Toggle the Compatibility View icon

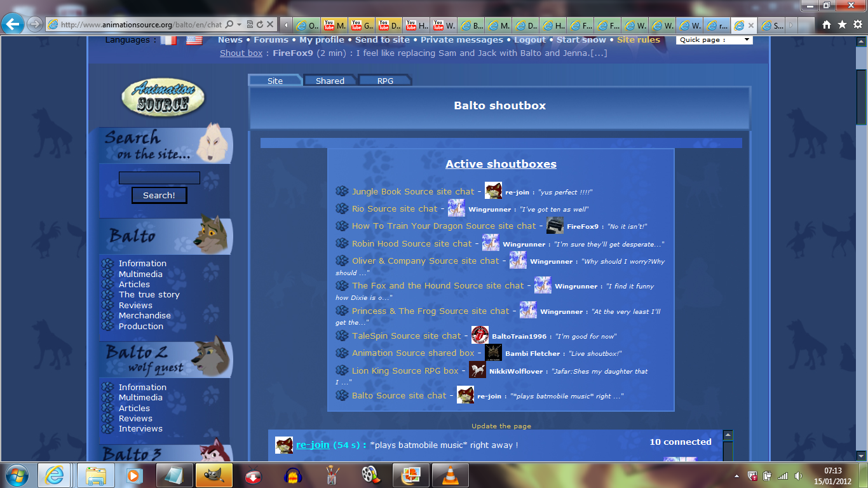[250, 25]
